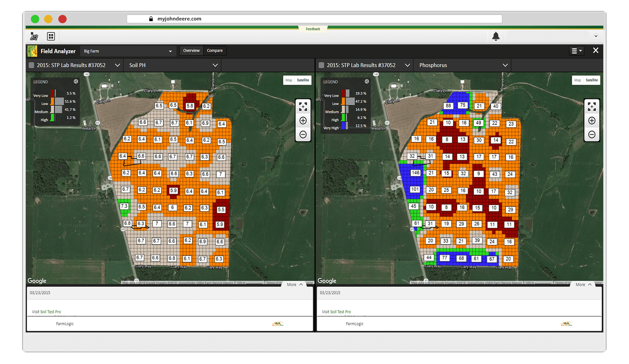Open the Big Farm field selector dropdown
The height and width of the screenshot is (364, 629).
[x=128, y=51]
